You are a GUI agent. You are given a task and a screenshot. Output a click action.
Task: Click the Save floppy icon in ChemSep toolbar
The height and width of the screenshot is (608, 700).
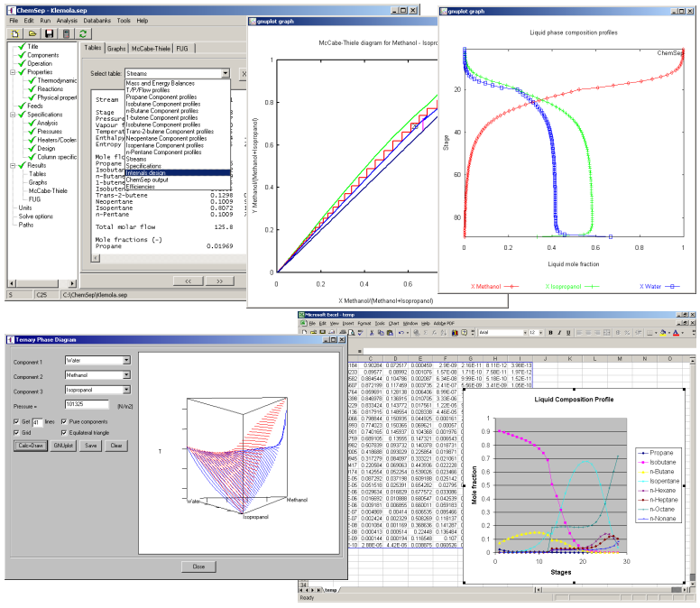coord(49,33)
